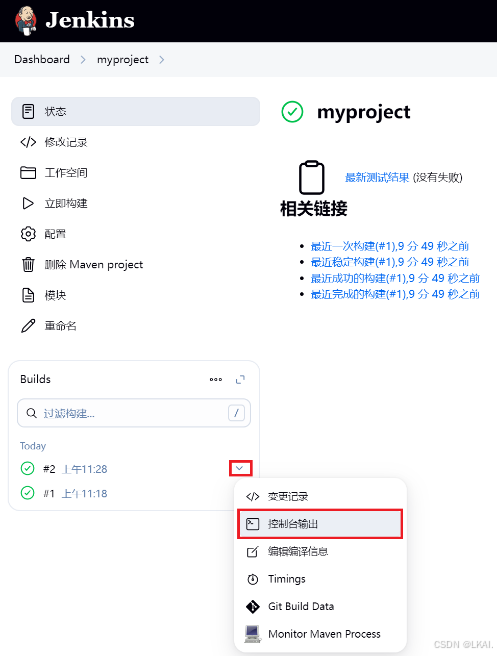This screenshot has width=497, height=656.
Task: Click the myproject page title
Action: [x=364, y=112]
